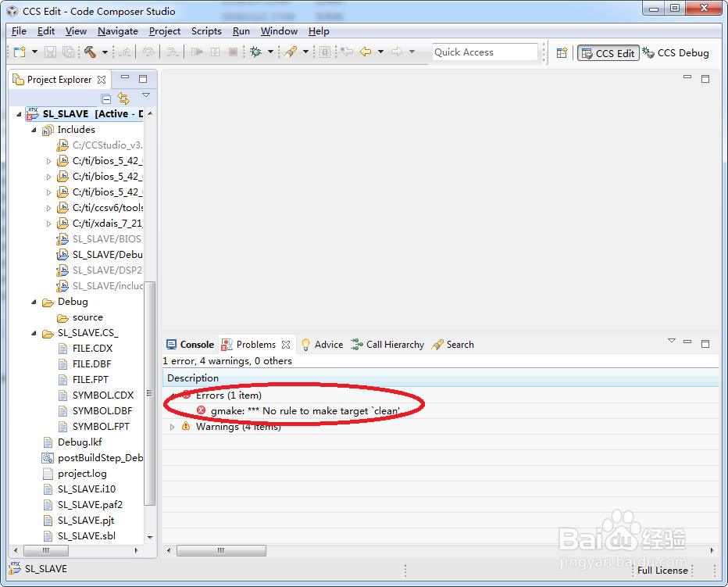Click Collapse All in Project Explorer
Image resolution: width=728 pixels, height=587 pixels.
pyautogui.click(x=106, y=98)
